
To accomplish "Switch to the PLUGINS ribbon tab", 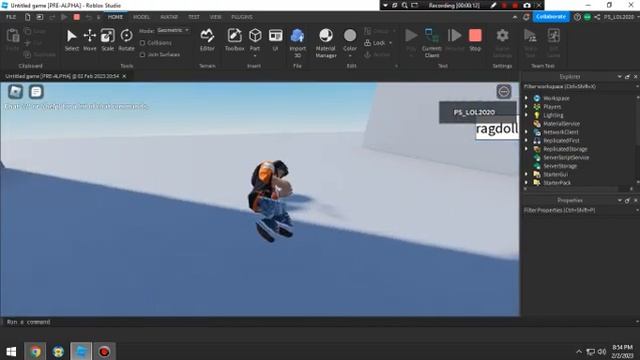I will click(242, 17).
